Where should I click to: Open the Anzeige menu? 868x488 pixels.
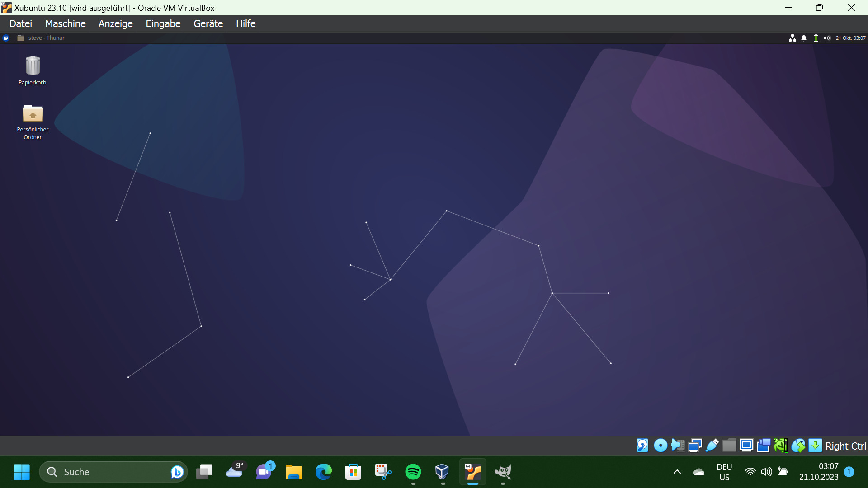coord(115,23)
